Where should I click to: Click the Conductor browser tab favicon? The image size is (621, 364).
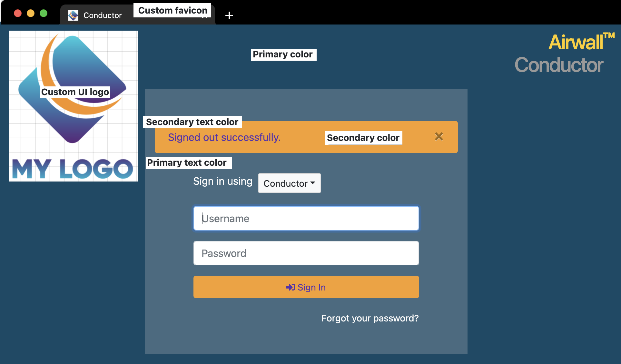73,15
